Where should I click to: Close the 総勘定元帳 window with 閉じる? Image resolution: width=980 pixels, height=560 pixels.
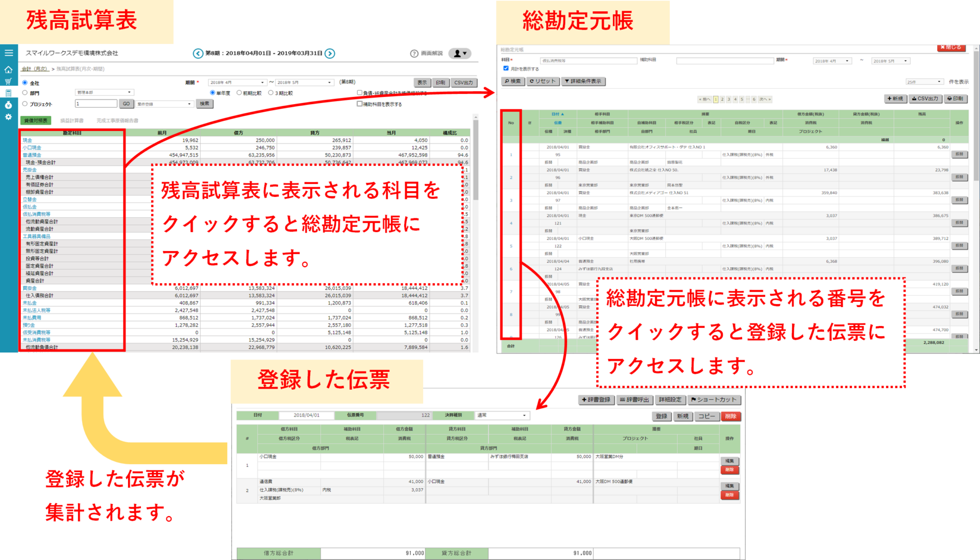950,47
